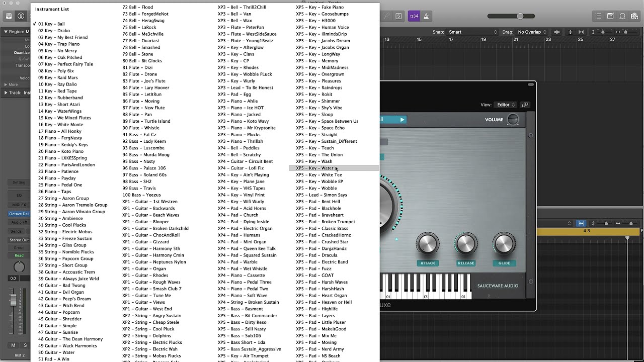The width and height of the screenshot is (644, 362).
Task: Click the Audio FX slot
Action: point(19,222)
